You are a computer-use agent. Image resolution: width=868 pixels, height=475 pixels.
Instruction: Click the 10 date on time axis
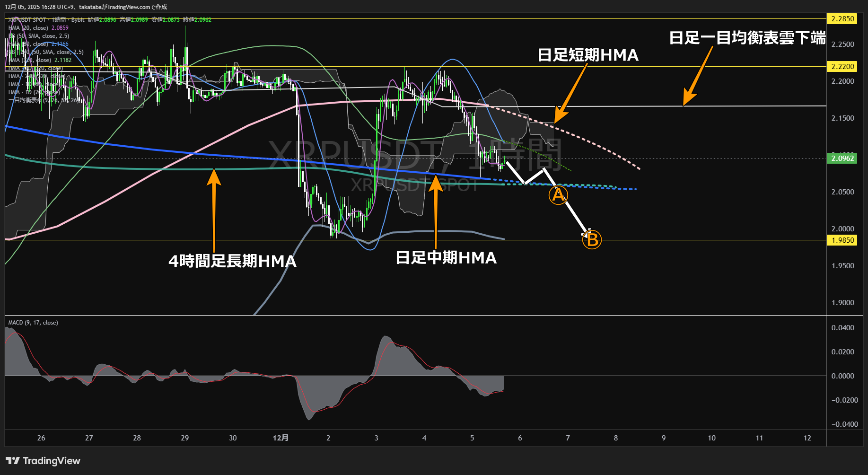point(711,438)
